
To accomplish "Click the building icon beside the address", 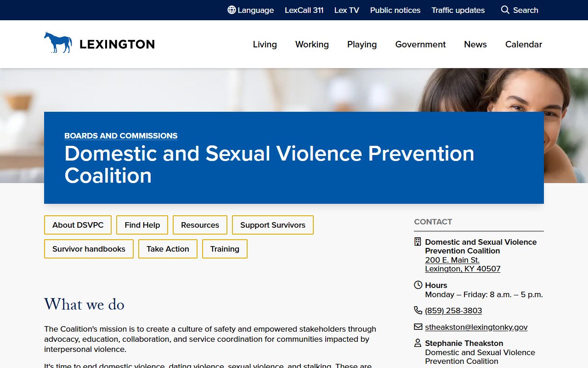I will [x=418, y=242].
